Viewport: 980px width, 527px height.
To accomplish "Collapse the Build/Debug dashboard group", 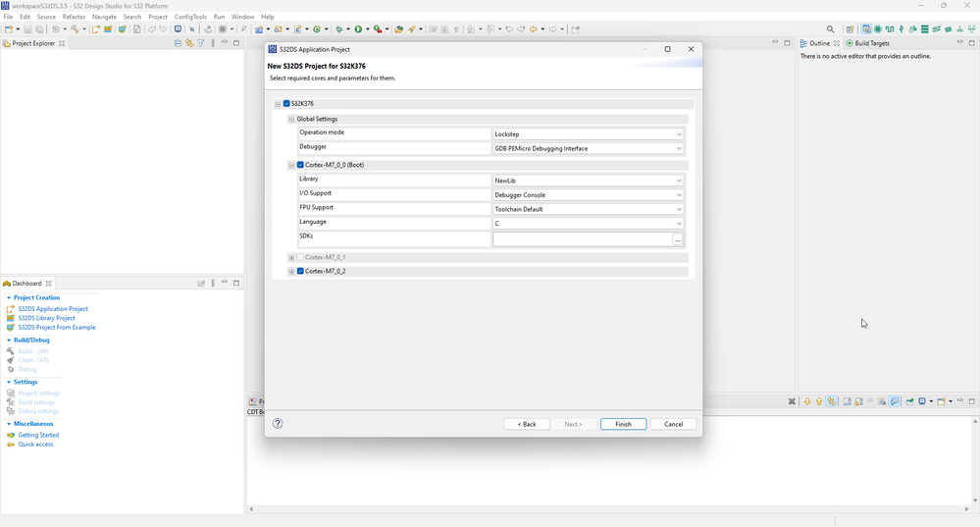I will click(x=9, y=341).
